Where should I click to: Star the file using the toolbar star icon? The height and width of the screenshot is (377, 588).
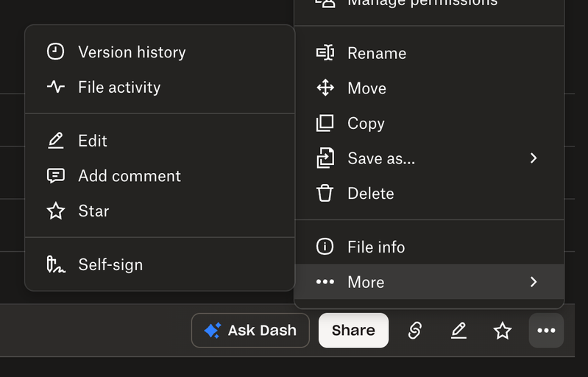(x=503, y=331)
